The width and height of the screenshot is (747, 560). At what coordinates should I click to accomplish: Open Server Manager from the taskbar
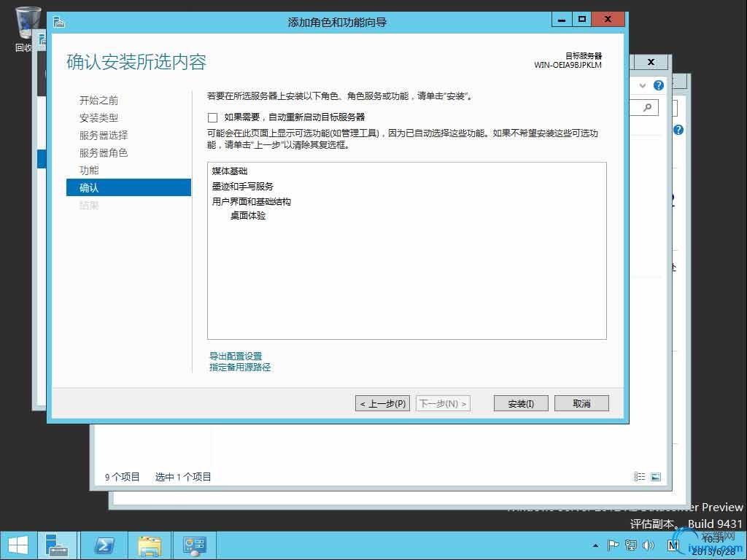point(57,545)
